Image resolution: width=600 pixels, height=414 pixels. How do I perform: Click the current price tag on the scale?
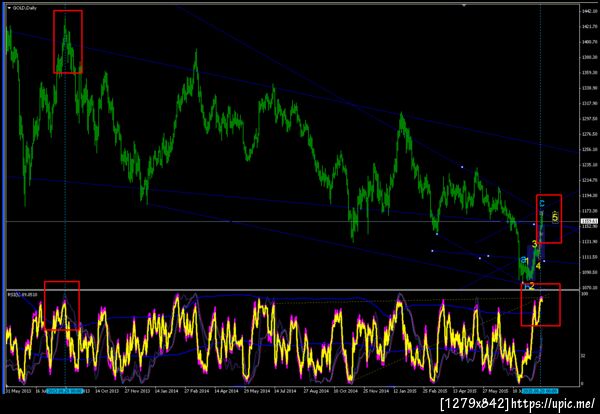coord(587,221)
